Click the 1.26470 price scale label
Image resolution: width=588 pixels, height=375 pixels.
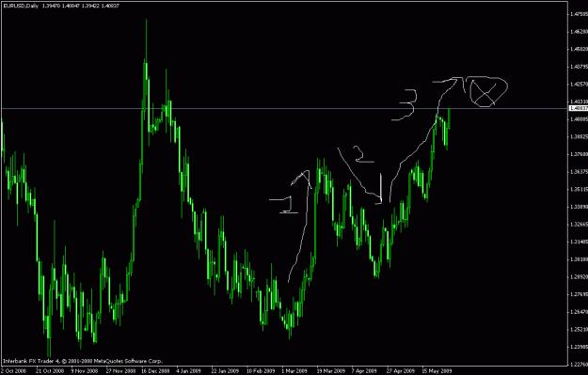click(579, 312)
